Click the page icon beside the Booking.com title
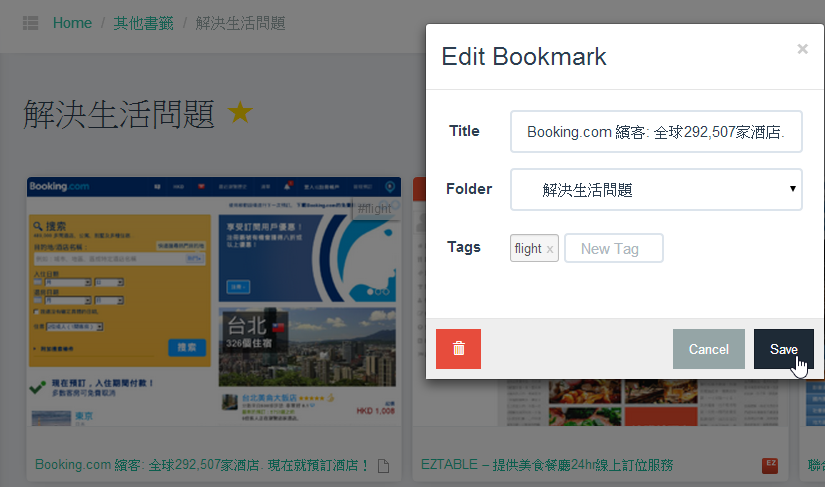This screenshot has height=487, width=825. click(x=384, y=465)
